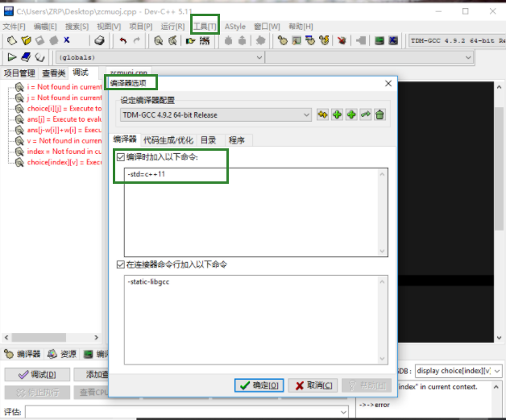Screen dimensions: 506x420
Task: Open the 运行[R] menu
Action: tap(172, 27)
